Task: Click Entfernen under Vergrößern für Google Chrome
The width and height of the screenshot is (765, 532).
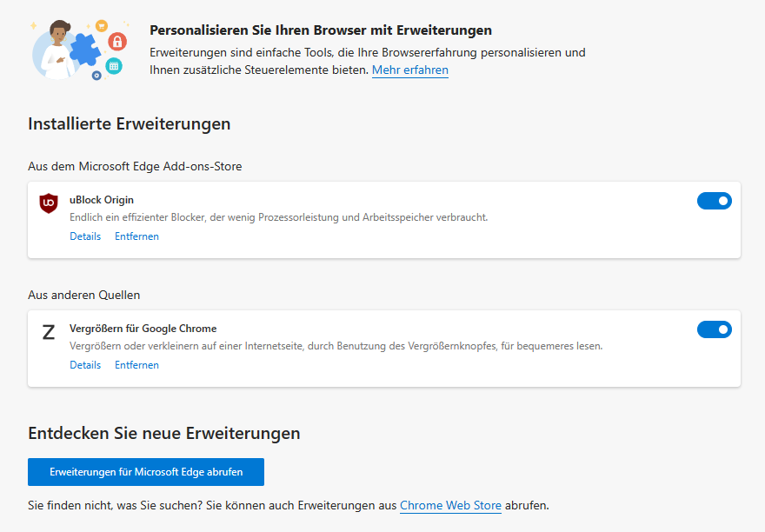Action: pyautogui.click(x=136, y=365)
